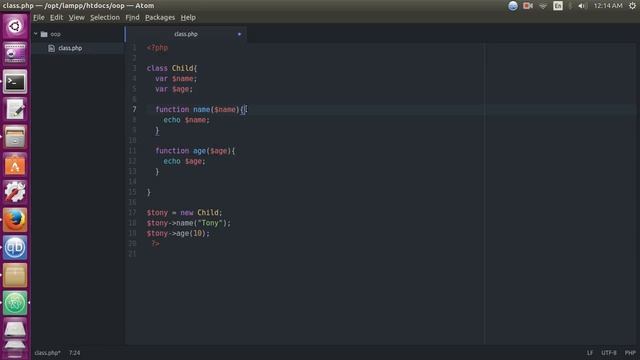The image size is (640, 360).
Task: Click the 'var $name;' line
Action: (176, 78)
